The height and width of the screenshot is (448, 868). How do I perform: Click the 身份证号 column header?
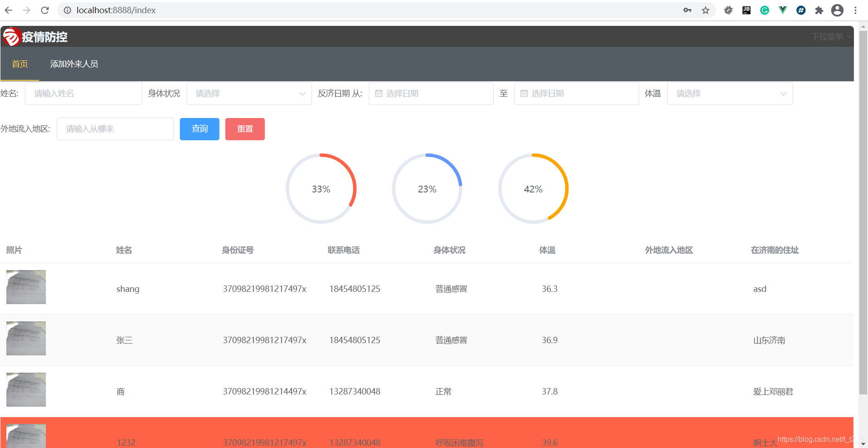pos(238,250)
